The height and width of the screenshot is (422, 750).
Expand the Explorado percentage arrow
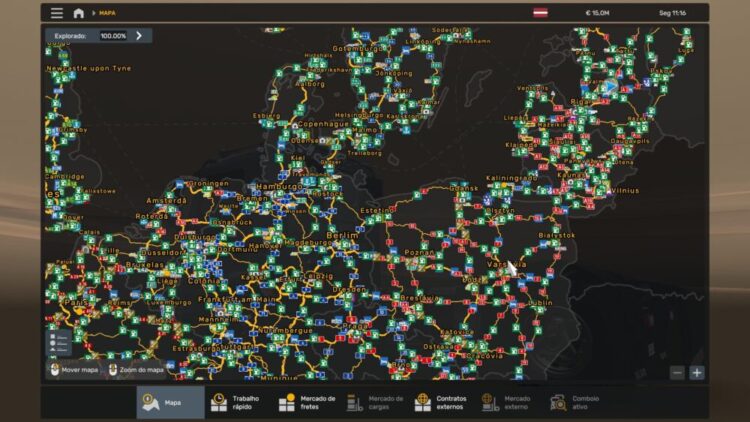click(139, 35)
